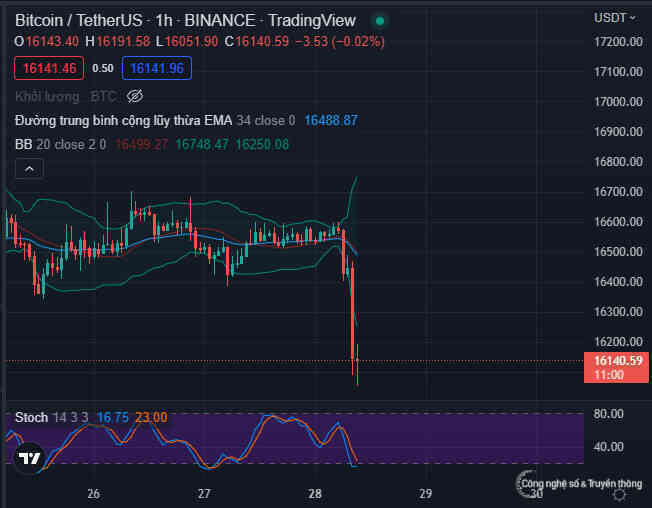Click the BB lower value 16250.08
652x508 pixels.
[x=262, y=144]
